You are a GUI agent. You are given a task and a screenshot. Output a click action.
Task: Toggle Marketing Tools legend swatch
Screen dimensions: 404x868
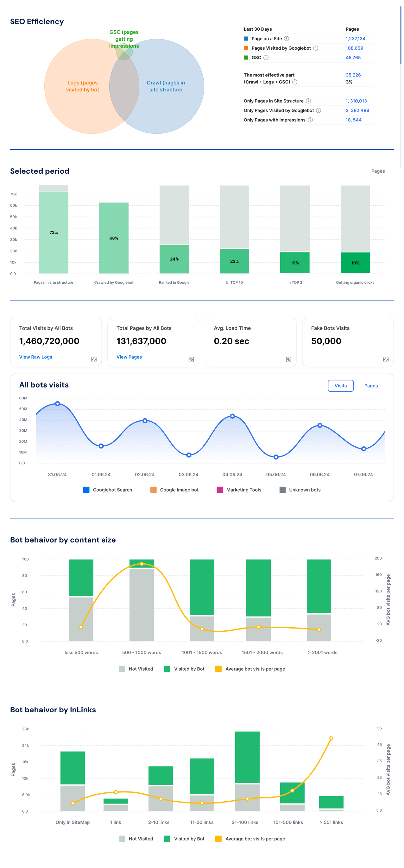pos(219,490)
